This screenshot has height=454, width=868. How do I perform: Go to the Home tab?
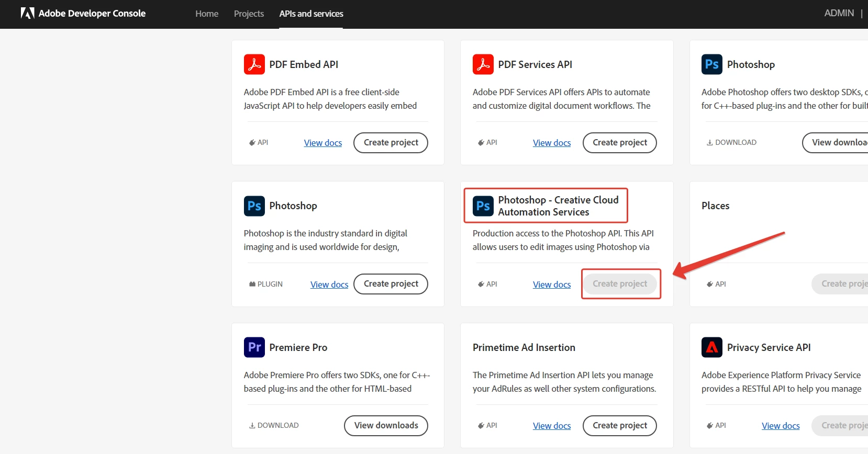(x=207, y=14)
